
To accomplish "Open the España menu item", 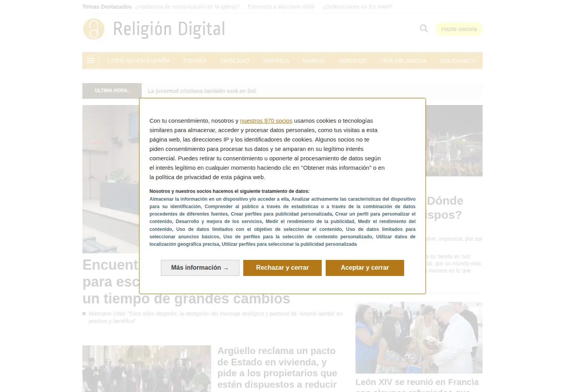I will (195, 61).
